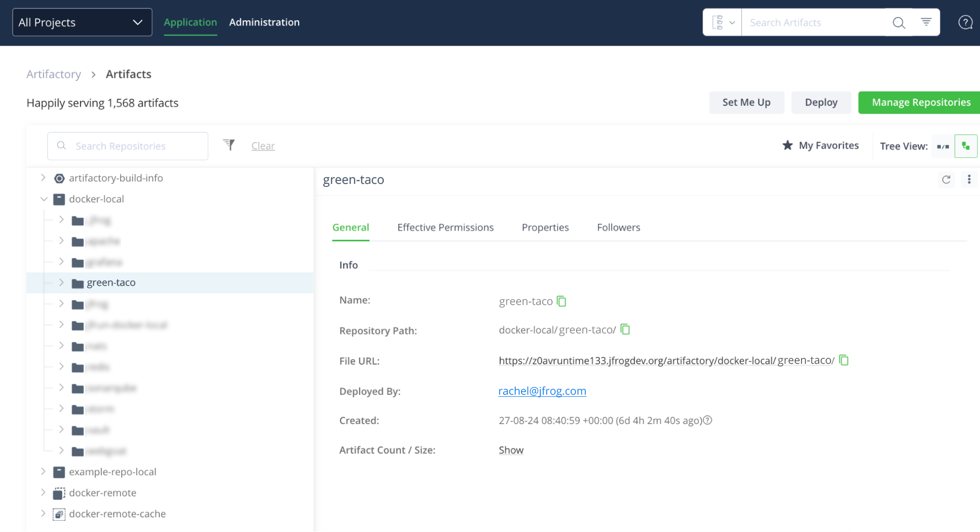The width and height of the screenshot is (980, 532).
Task: Switch to the Application tab
Action: (x=190, y=22)
